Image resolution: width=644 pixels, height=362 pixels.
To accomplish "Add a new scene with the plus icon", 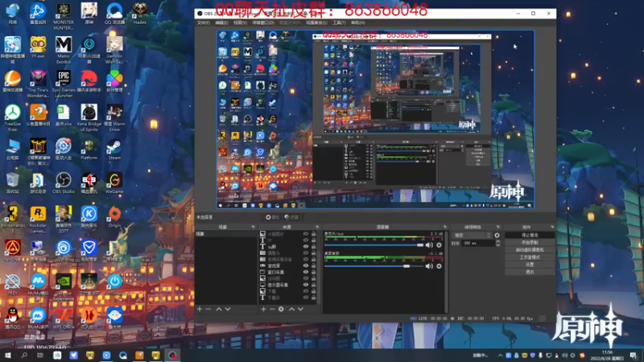I will click(x=200, y=309).
